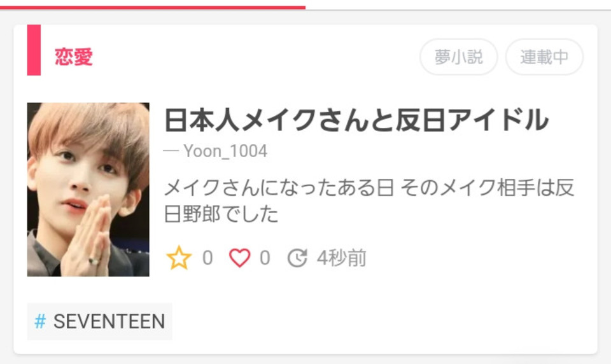Image resolution: width=611 pixels, height=364 pixels.
Task: Click the red progress bar at top
Action: pyautogui.click(x=153, y=8)
